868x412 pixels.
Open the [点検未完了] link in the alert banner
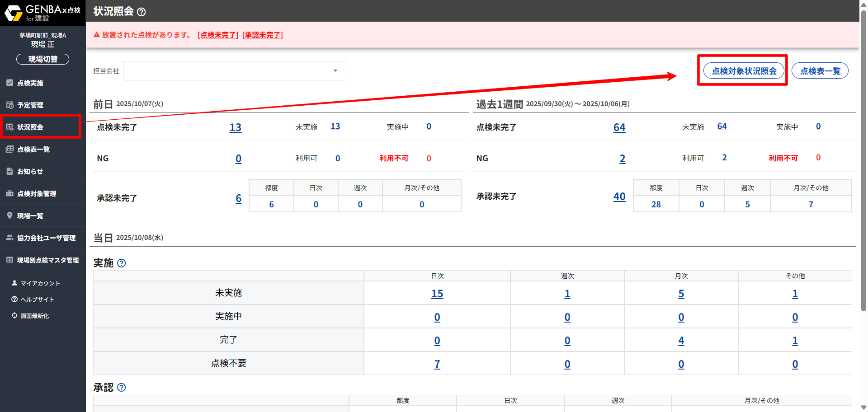coord(218,35)
